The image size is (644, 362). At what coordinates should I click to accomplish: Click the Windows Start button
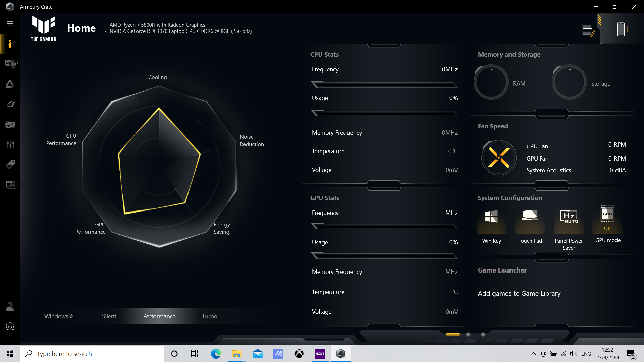[10, 354]
